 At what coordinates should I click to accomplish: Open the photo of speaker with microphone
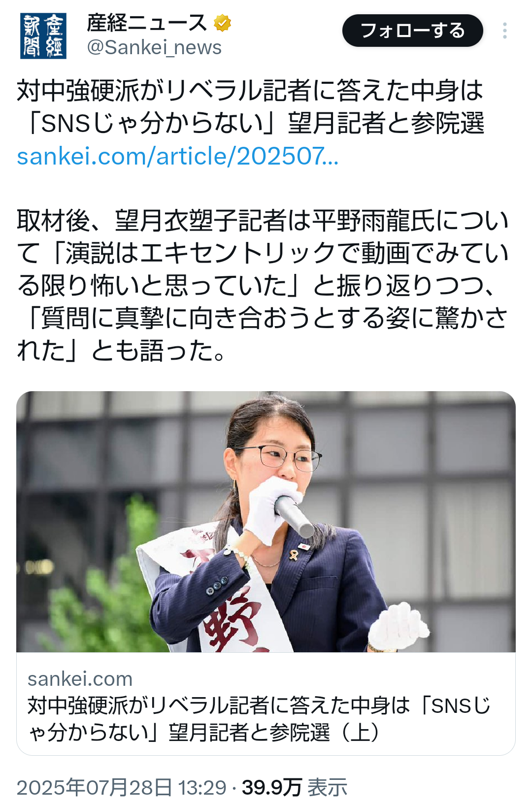click(266, 522)
